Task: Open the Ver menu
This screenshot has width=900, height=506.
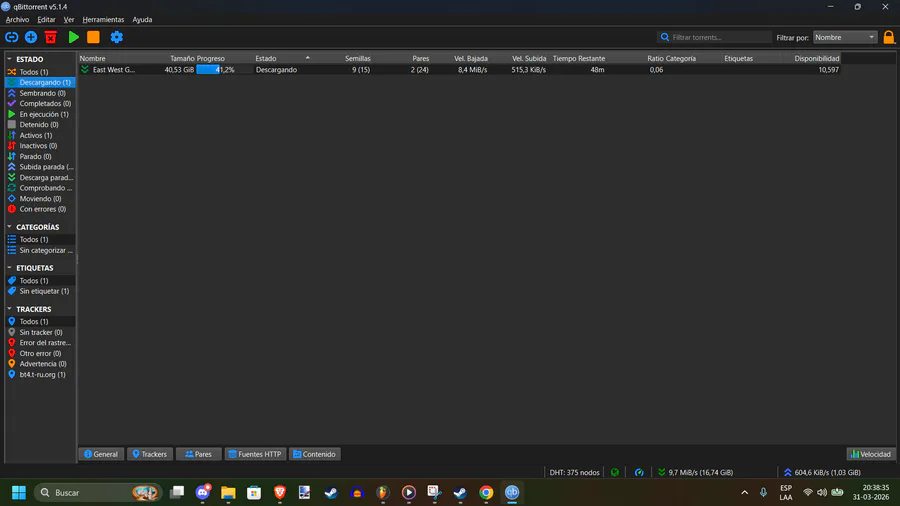Action: (x=69, y=20)
